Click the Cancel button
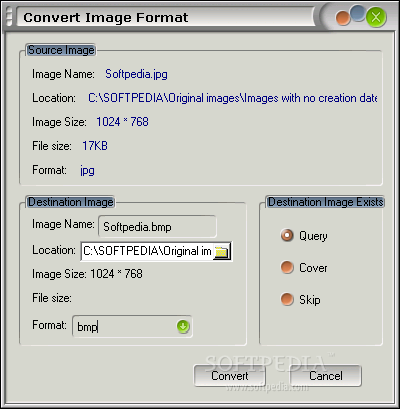This screenshot has width=400, height=409. pos(326,376)
